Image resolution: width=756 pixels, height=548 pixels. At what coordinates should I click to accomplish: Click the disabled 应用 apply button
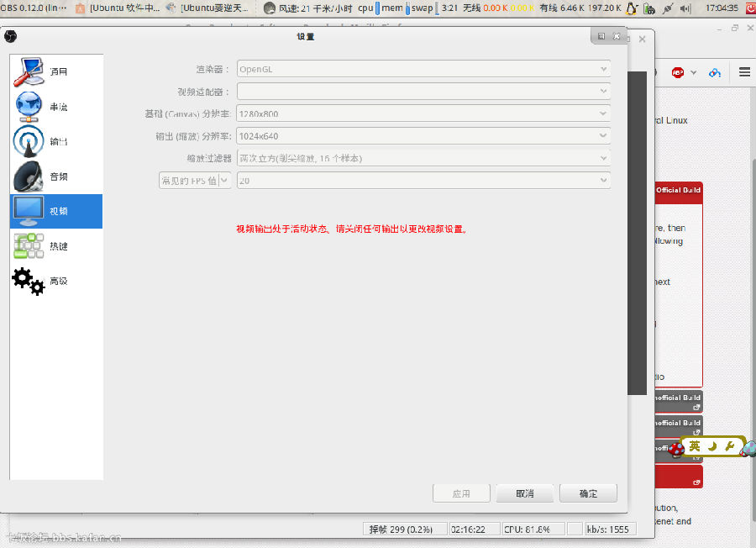tap(461, 493)
